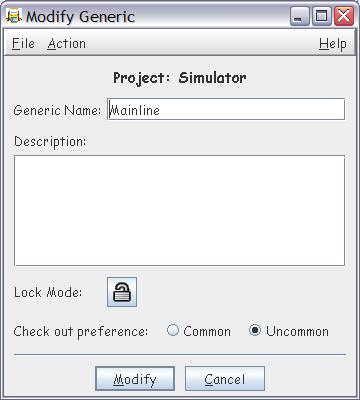The height and width of the screenshot is (400, 360).
Task: Click the Cancel button
Action: pos(225,379)
